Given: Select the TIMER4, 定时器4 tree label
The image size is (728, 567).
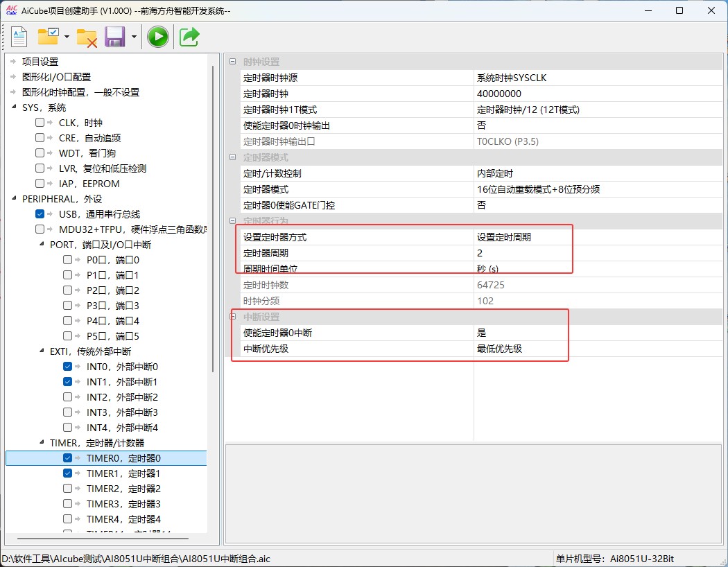Looking at the screenshot, I should 123,519.
